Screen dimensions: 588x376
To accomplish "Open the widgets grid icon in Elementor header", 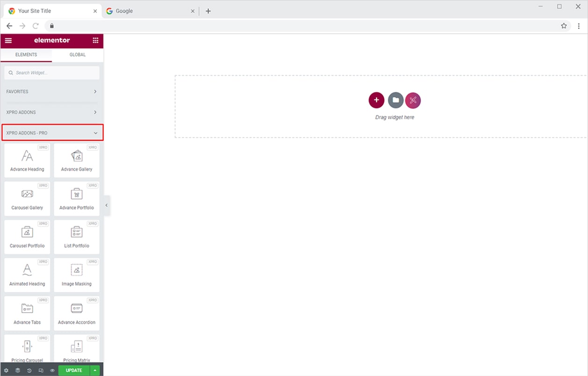I will [95, 41].
